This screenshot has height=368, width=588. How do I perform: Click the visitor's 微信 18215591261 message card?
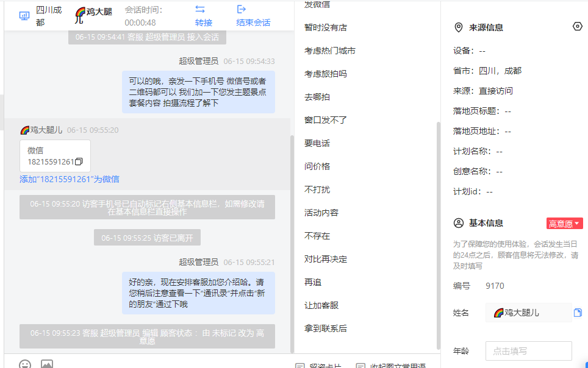pos(55,156)
